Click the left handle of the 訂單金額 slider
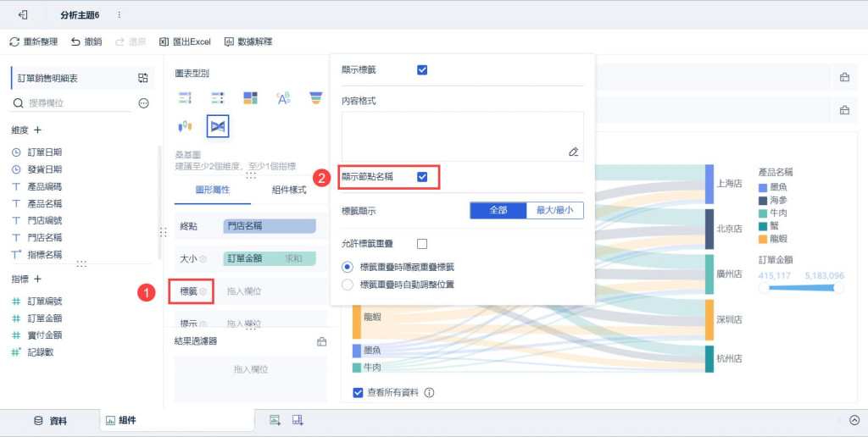This screenshot has width=868, height=437. pyautogui.click(x=764, y=288)
